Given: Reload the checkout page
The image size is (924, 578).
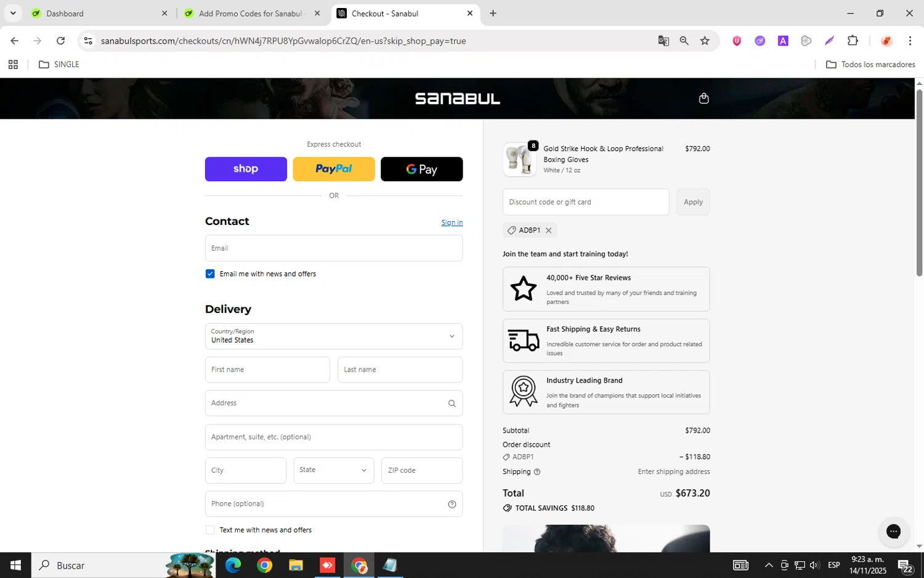Looking at the screenshot, I should click(60, 41).
